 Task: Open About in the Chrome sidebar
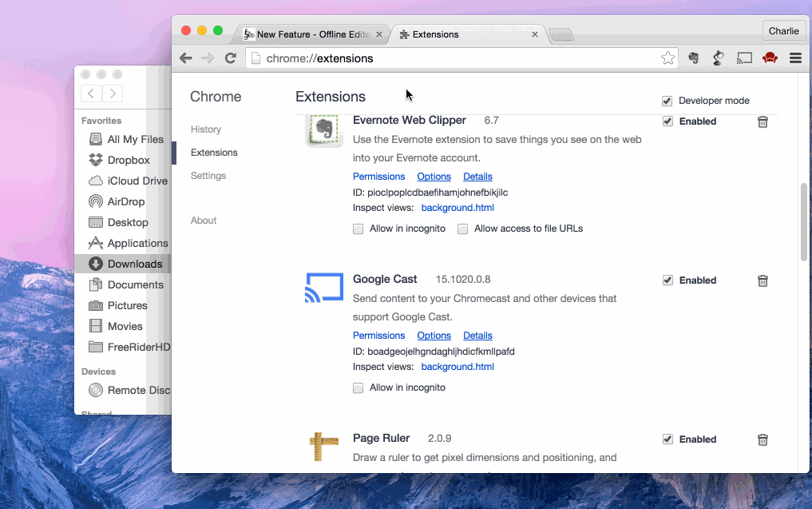(204, 221)
